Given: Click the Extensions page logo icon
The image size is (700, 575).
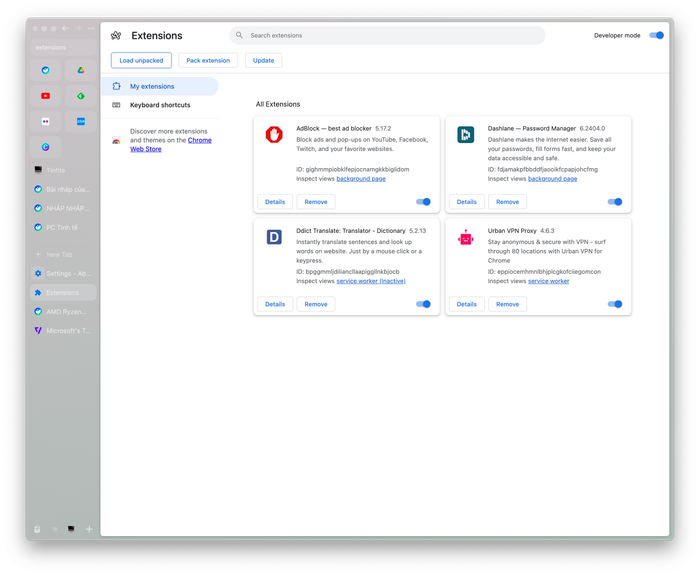Looking at the screenshot, I should pyautogui.click(x=116, y=35).
